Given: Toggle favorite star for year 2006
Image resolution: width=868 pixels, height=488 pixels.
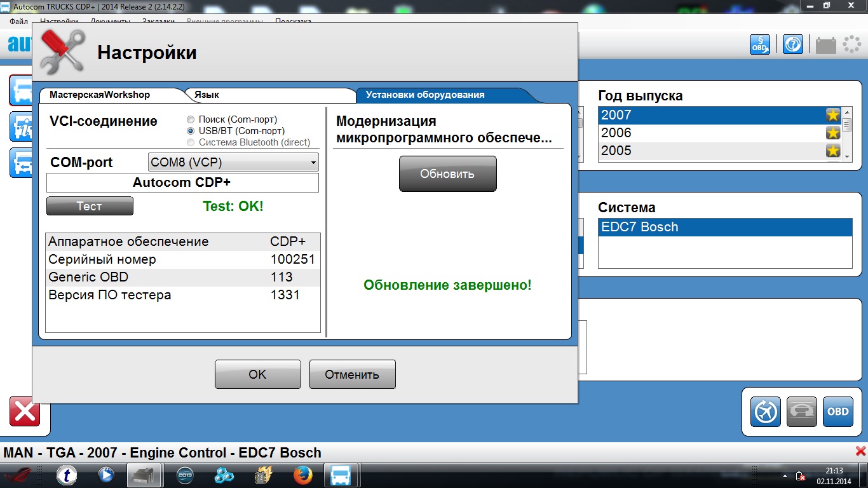Looking at the screenshot, I should coord(832,133).
